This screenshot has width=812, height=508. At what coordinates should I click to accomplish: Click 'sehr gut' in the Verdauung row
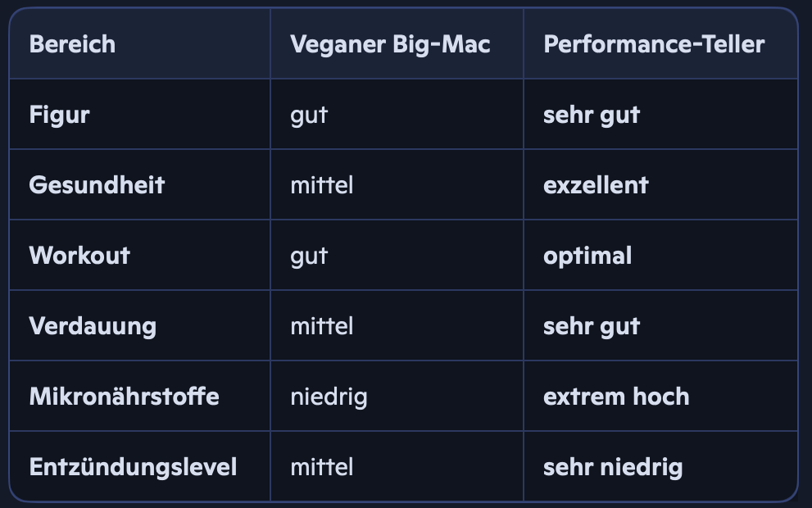591,326
